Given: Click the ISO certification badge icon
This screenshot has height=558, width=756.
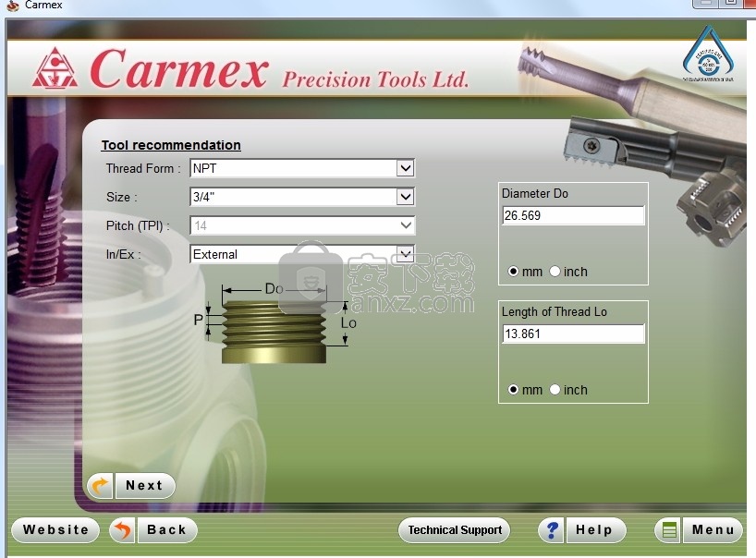Looking at the screenshot, I should [x=708, y=54].
